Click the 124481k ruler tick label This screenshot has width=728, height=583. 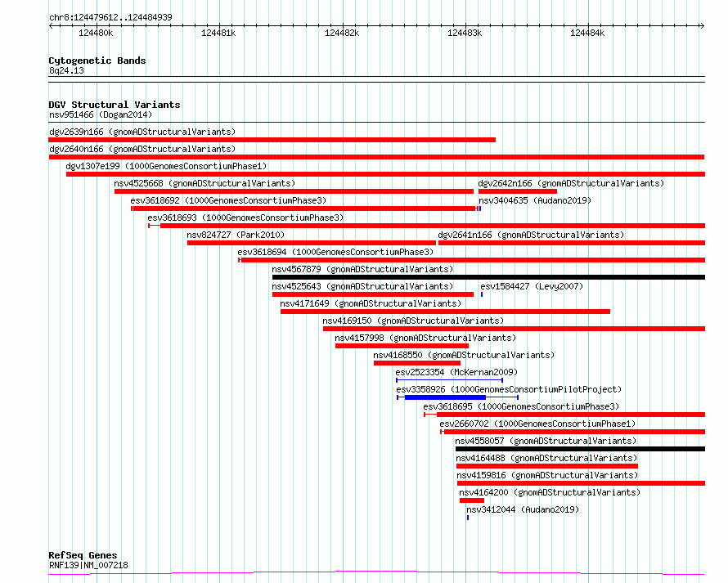click(218, 33)
